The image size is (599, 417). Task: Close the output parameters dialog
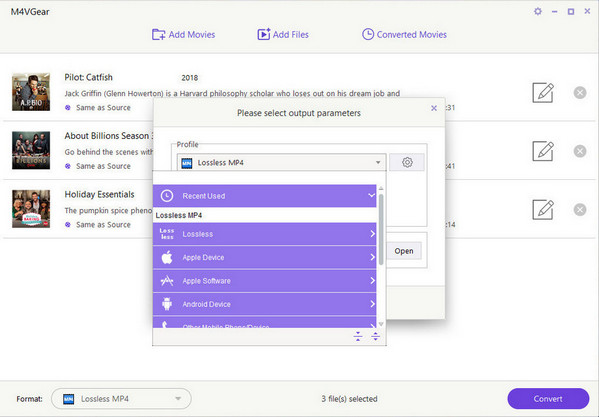pyautogui.click(x=434, y=108)
